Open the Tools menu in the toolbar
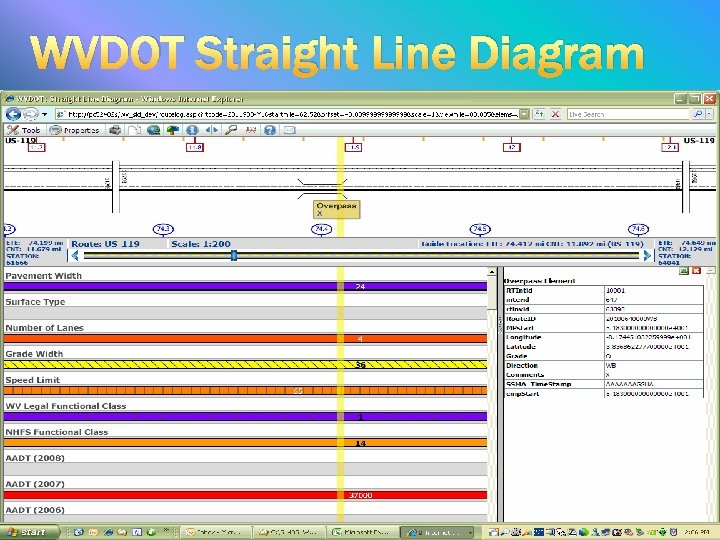Image resolution: width=720 pixels, height=540 pixels. (x=23, y=130)
